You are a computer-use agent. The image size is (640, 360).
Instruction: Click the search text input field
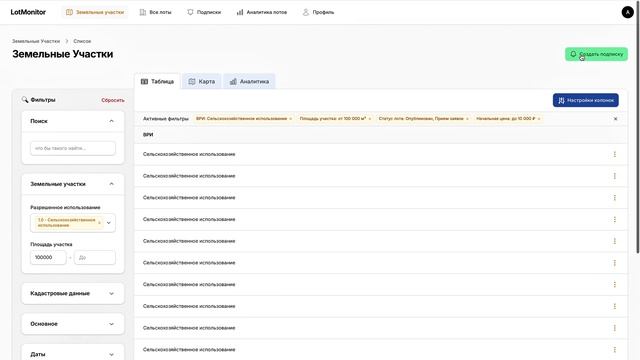tap(73, 148)
